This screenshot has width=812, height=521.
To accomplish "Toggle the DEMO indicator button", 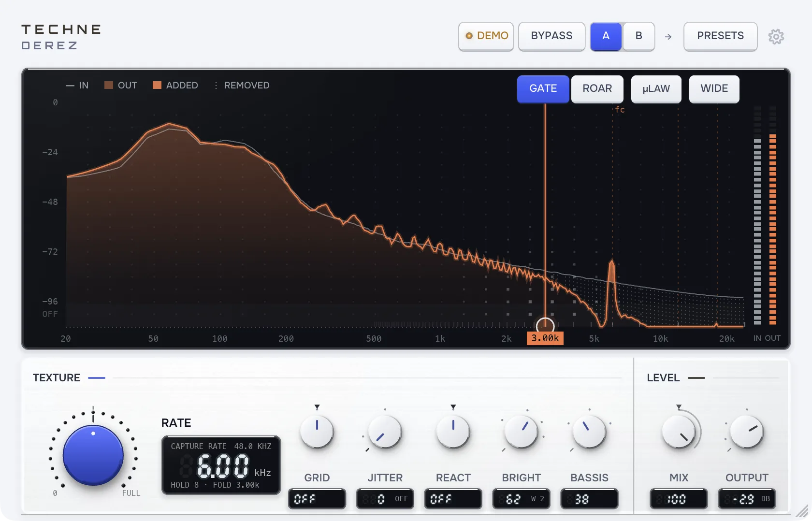I will coord(486,36).
